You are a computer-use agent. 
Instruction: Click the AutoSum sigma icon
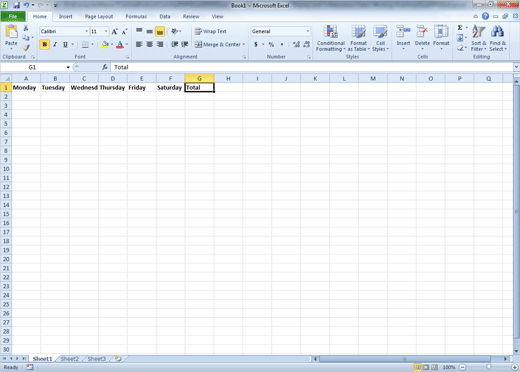pos(460,28)
